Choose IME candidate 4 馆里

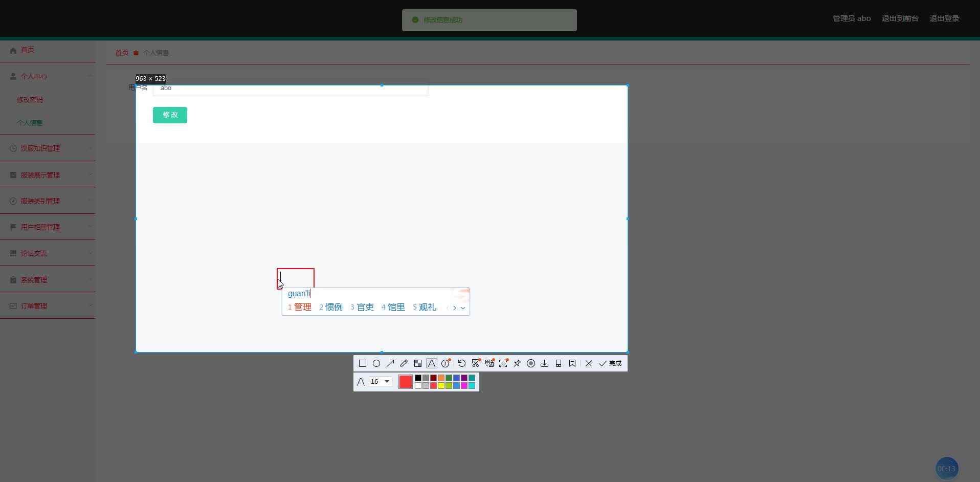point(393,307)
